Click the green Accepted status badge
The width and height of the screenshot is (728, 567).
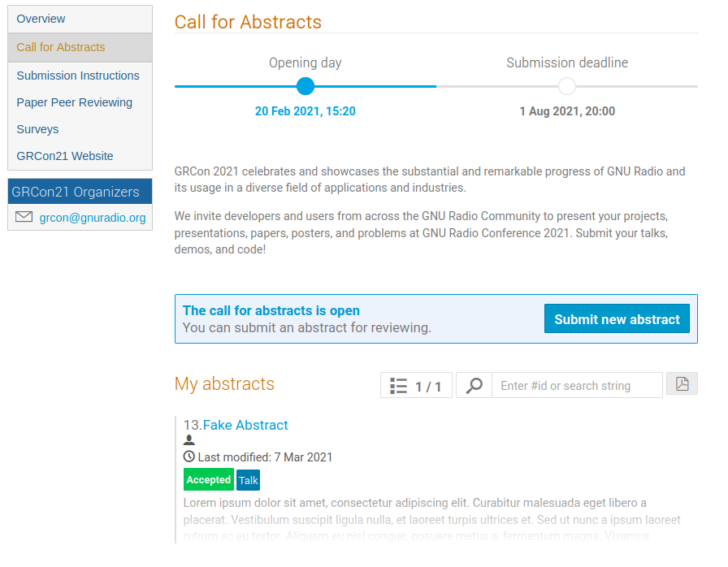point(209,480)
